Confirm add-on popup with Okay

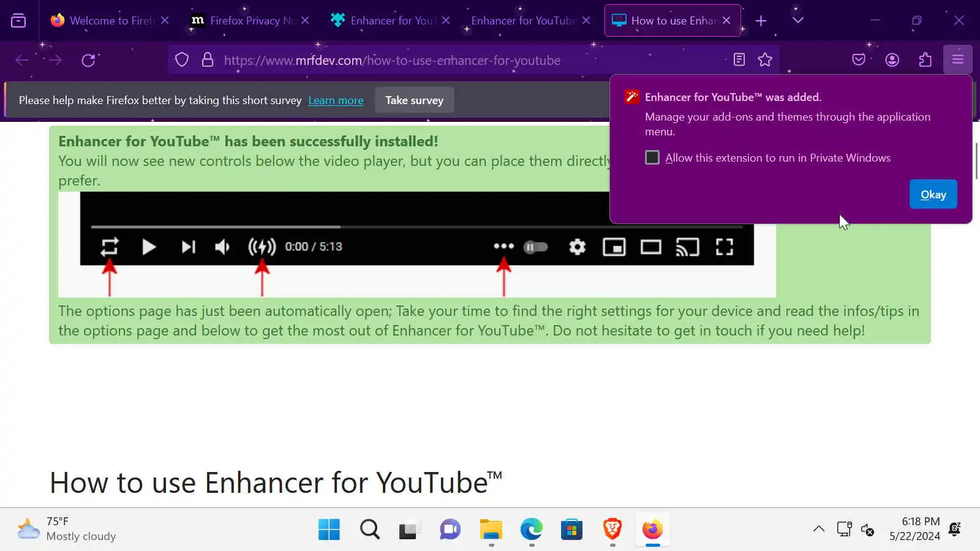[x=933, y=195]
